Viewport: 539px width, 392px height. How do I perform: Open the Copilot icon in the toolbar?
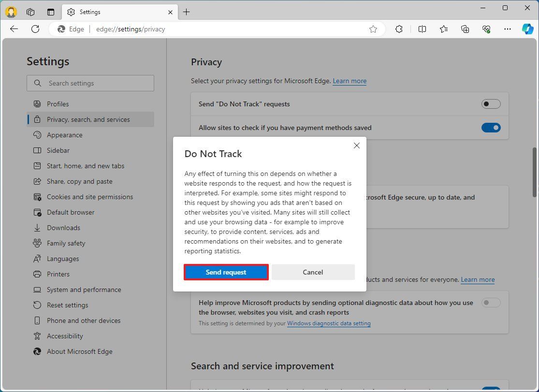click(527, 29)
